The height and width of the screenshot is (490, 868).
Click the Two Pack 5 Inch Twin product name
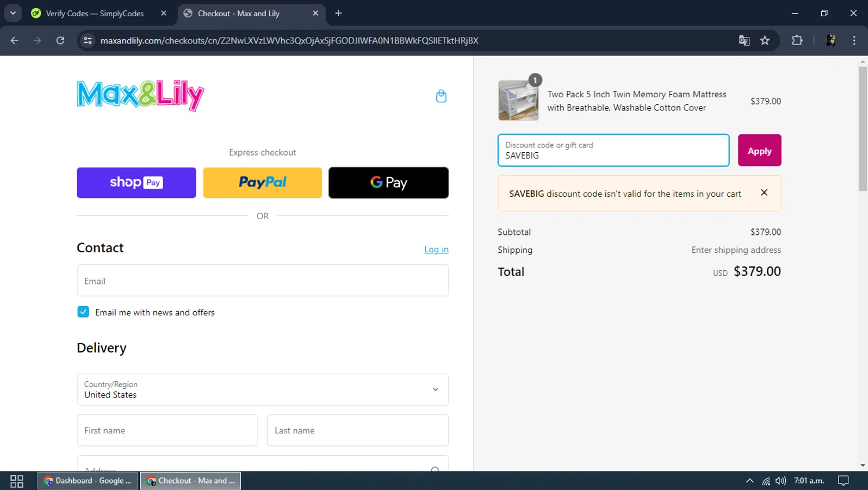[637, 101]
